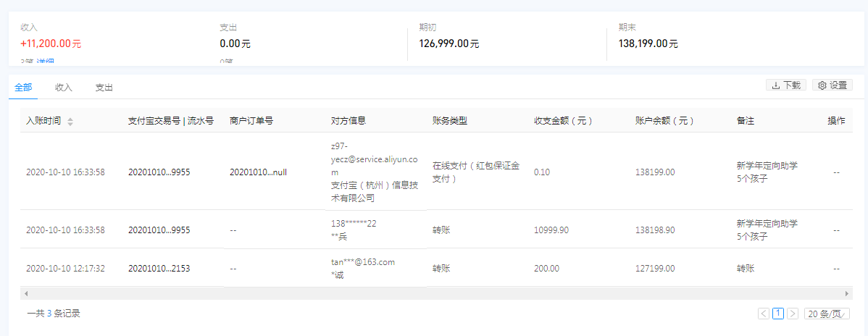Go to next page arrow
The image size is (868, 336).
793,314
